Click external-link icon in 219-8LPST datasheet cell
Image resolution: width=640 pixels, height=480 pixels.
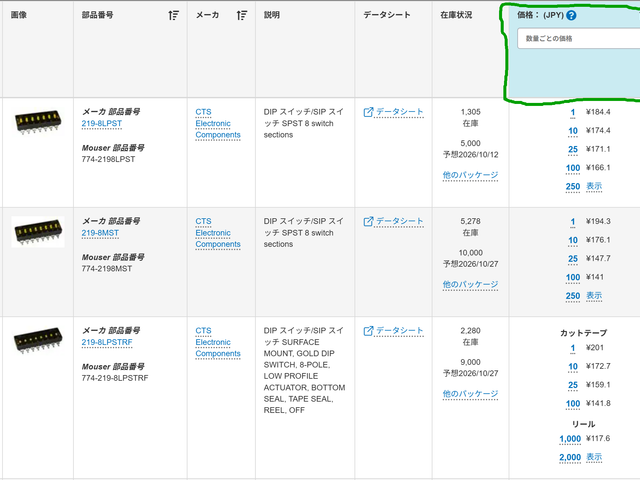(368, 112)
